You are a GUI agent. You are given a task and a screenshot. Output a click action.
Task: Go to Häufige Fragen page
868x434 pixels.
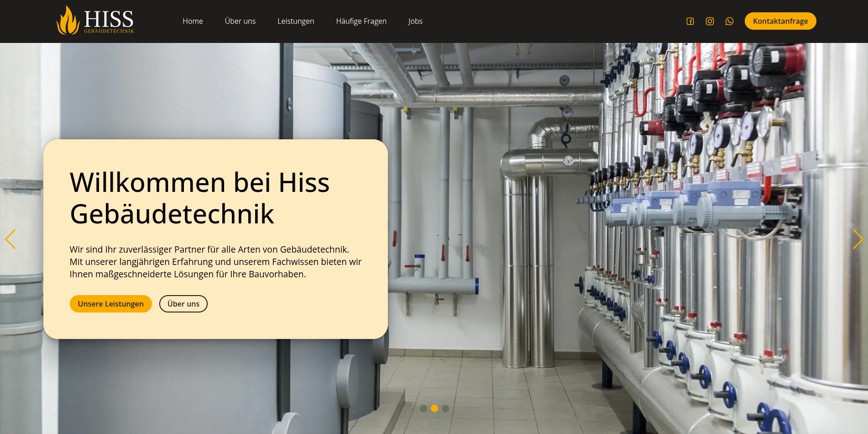pos(361,21)
